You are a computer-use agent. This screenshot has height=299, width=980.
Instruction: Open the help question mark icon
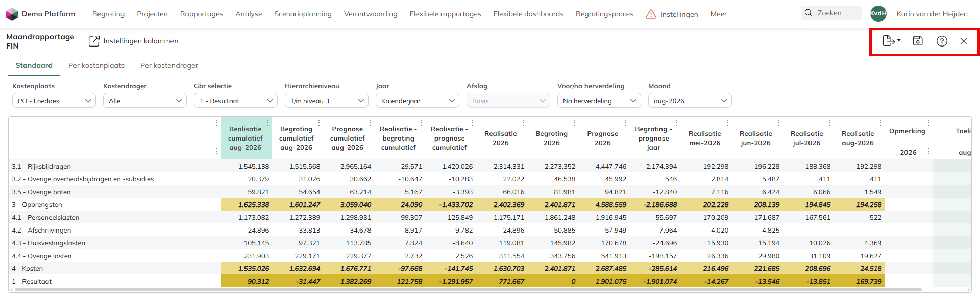(942, 41)
